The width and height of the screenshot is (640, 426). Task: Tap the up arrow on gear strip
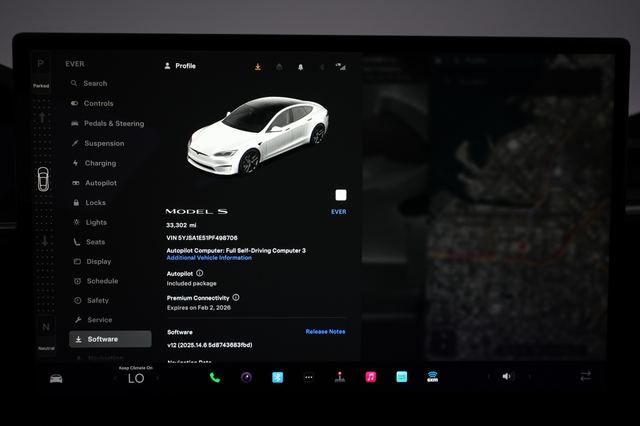click(42, 117)
